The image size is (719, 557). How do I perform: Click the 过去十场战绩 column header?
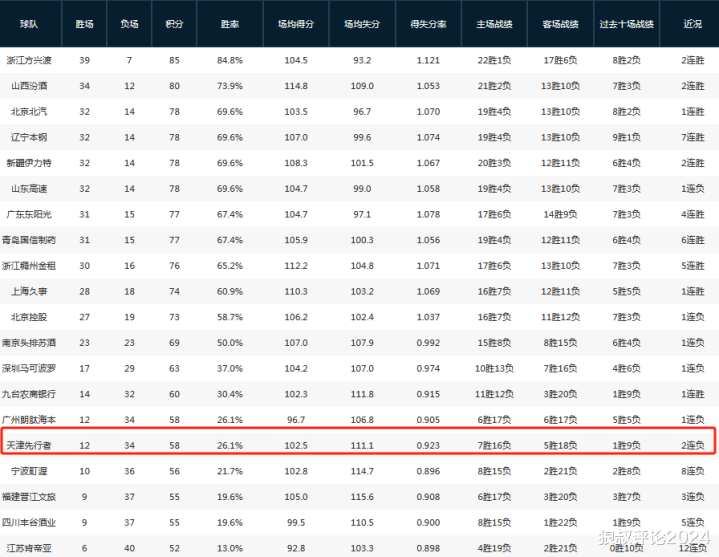(626, 24)
